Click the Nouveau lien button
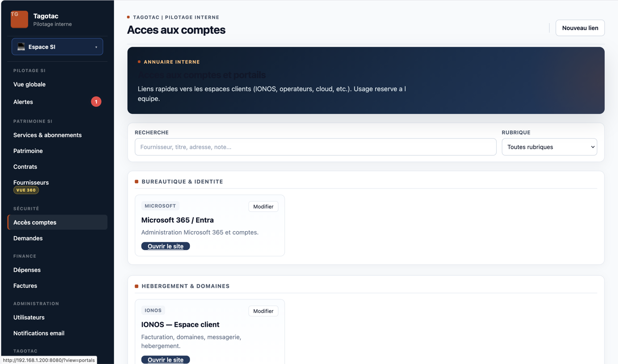The width and height of the screenshot is (618, 364). [x=580, y=28]
